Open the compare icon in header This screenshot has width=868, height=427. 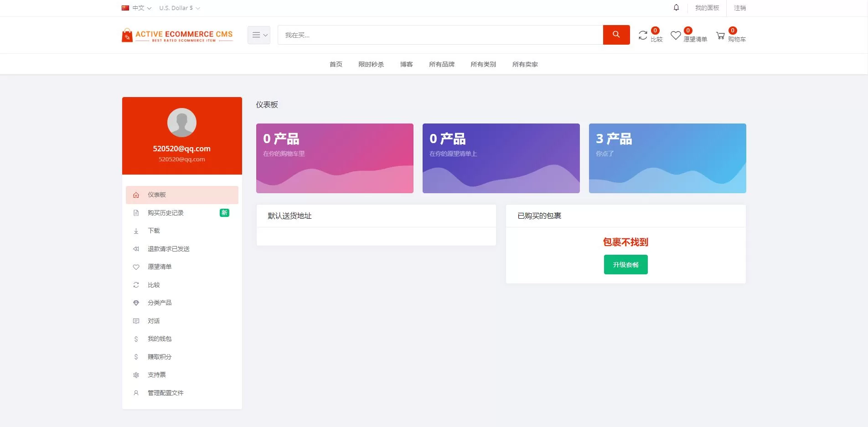click(643, 36)
